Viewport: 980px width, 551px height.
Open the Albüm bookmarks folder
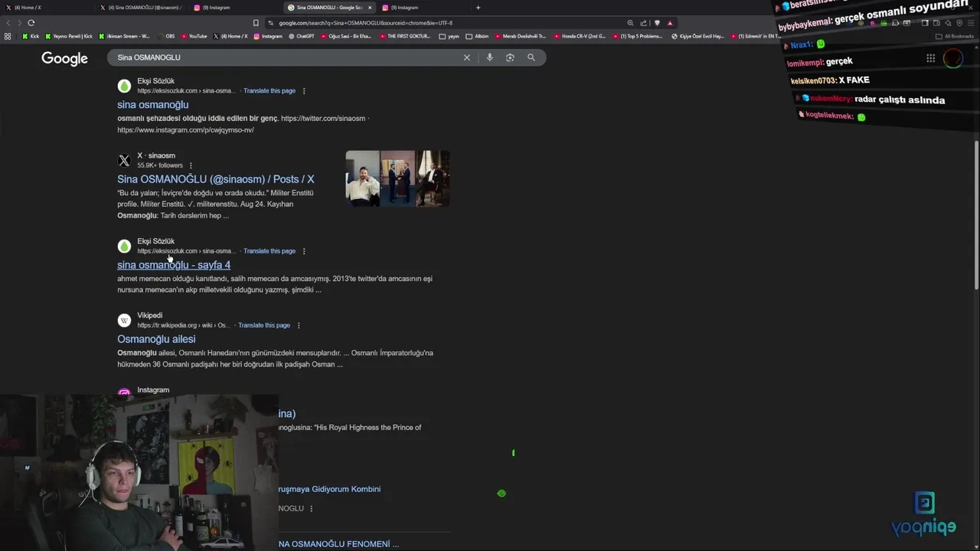click(477, 36)
